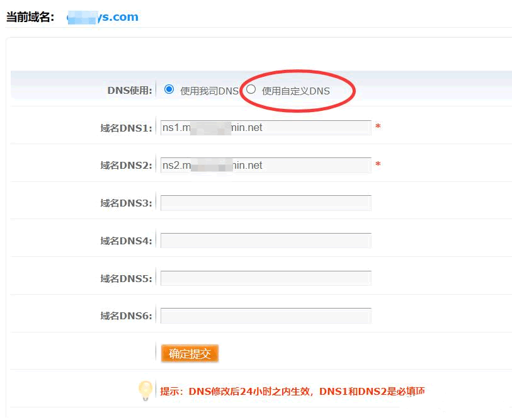Click the 域名DNS6 field label

126,315
